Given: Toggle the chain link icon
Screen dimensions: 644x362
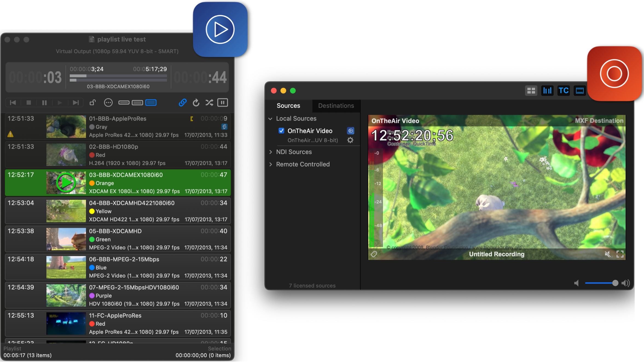Looking at the screenshot, I should click(182, 103).
